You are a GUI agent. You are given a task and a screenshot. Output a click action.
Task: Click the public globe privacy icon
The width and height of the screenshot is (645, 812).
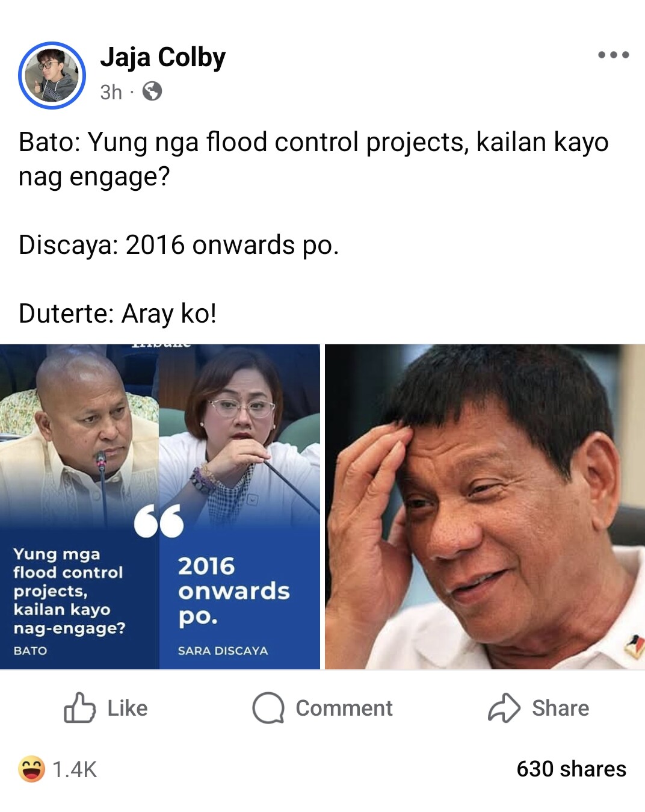pyautogui.click(x=152, y=91)
